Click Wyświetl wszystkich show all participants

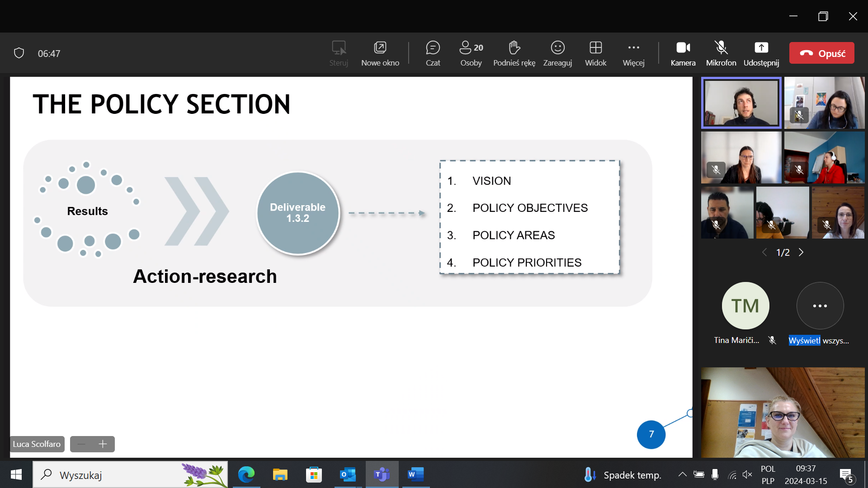tap(820, 306)
